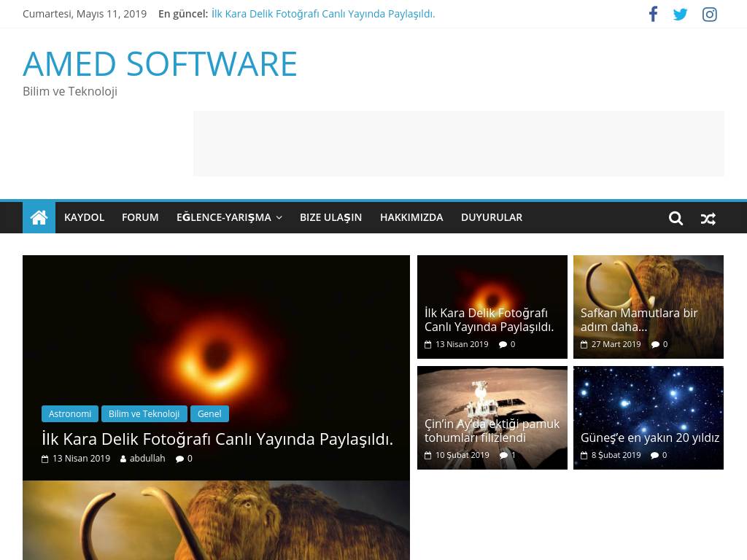Screen dimensions: 747x560
Task: Open the KAYDOL menu item
Action: coord(85,217)
